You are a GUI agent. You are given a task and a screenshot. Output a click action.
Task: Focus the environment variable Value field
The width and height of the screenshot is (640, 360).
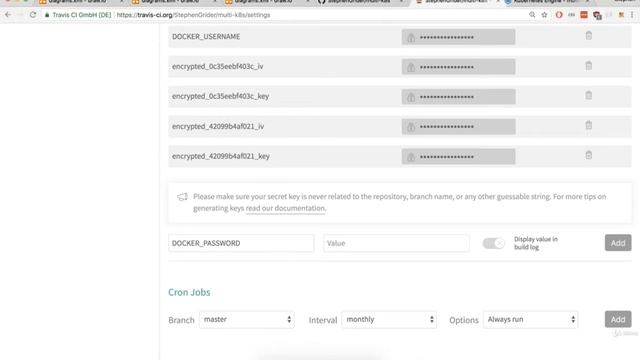[x=396, y=243]
